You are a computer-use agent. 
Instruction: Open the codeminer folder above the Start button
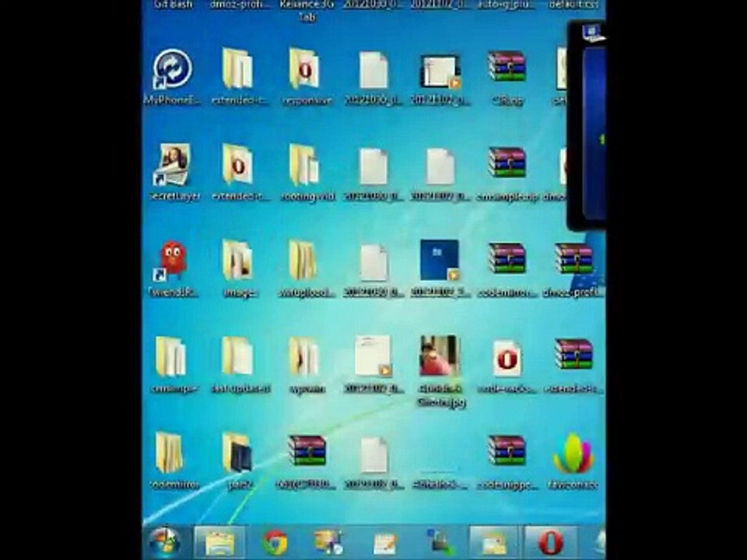pos(170,453)
